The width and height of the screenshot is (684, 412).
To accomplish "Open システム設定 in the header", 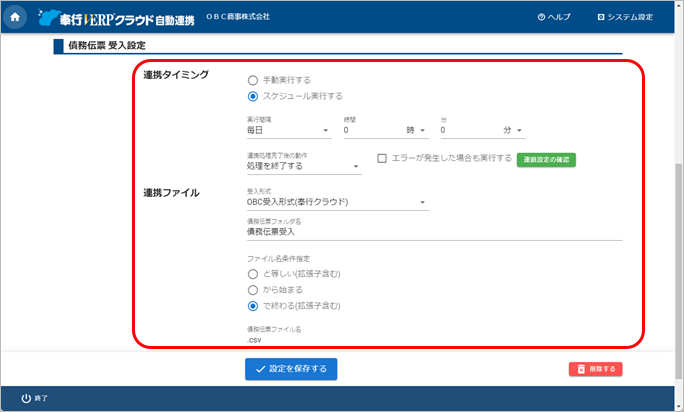I will 625,17.
